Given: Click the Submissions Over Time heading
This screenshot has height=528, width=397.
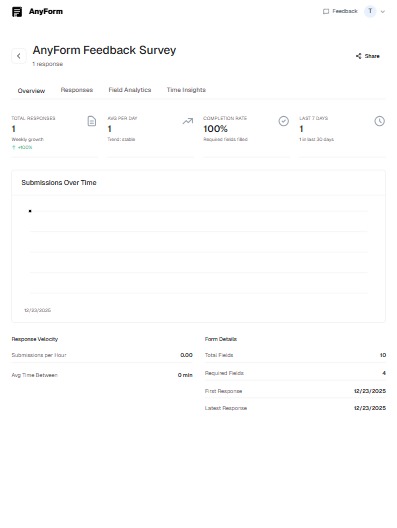Looking at the screenshot, I should click(x=59, y=183).
